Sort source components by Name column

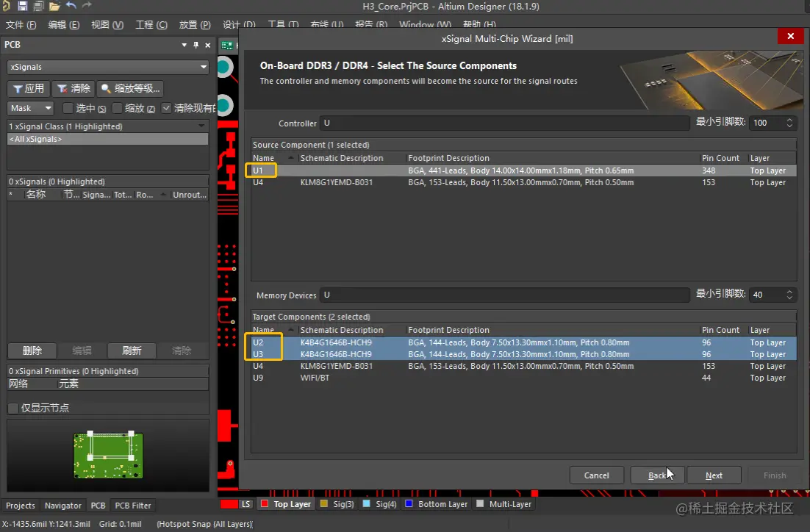tap(272, 158)
